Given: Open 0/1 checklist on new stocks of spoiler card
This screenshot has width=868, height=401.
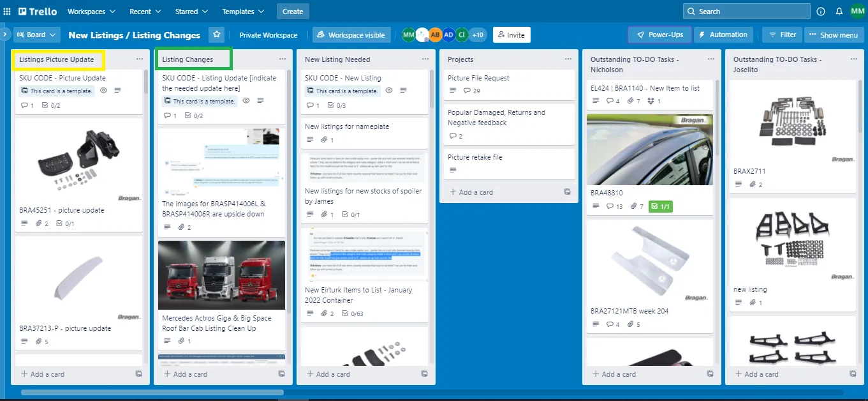Looking at the screenshot, I should 351,215.
